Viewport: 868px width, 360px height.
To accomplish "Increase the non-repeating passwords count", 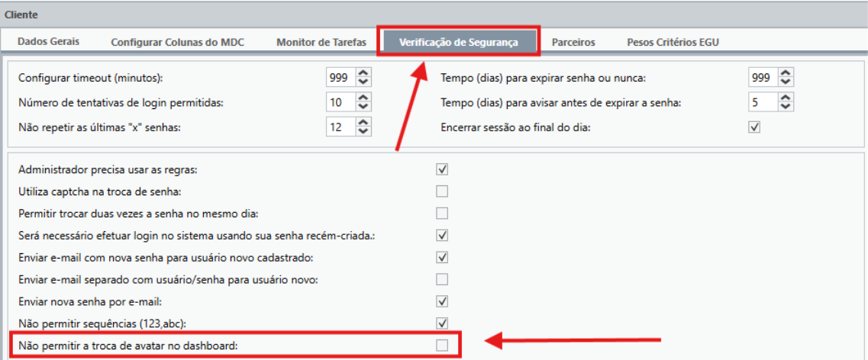I will [363, 122].
